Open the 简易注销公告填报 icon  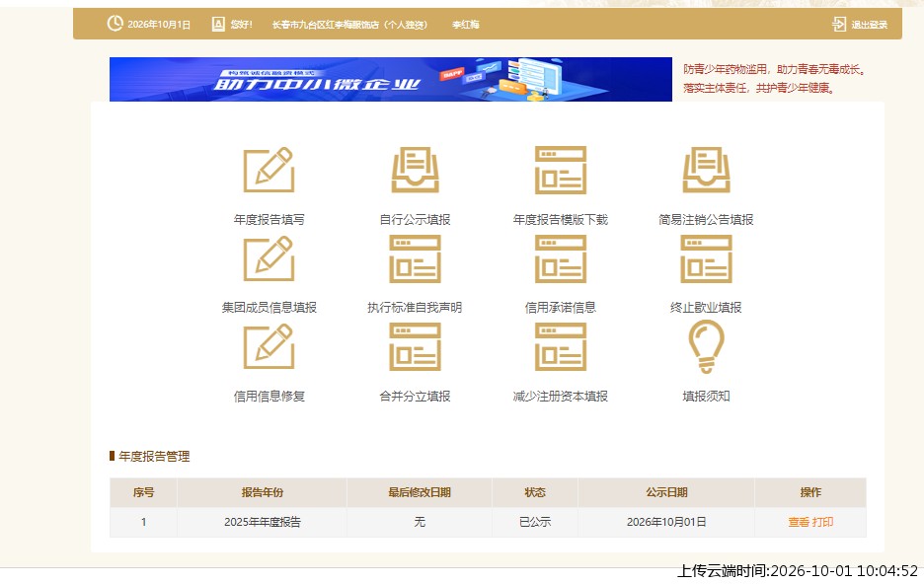(706, 170)
